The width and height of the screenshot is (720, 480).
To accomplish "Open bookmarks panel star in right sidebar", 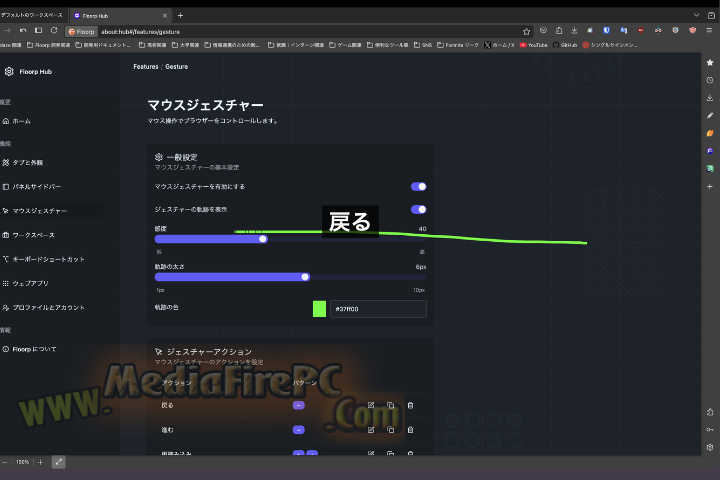I will point(710,62).
